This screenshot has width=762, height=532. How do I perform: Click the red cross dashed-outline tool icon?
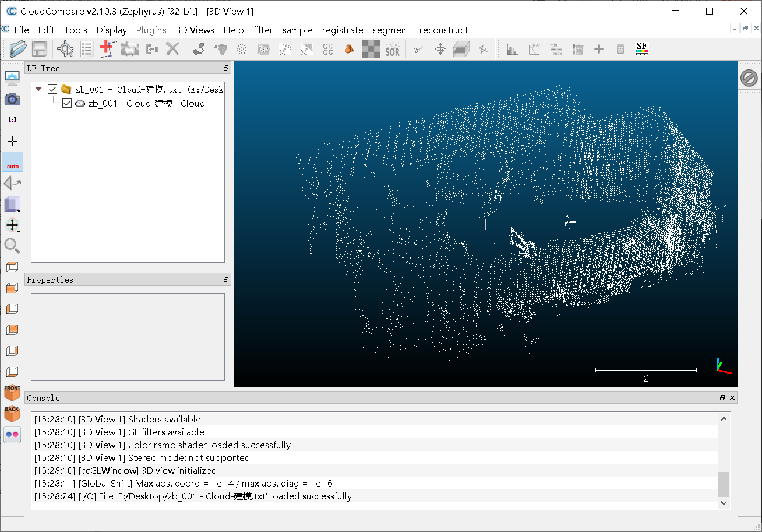(108, 49)
